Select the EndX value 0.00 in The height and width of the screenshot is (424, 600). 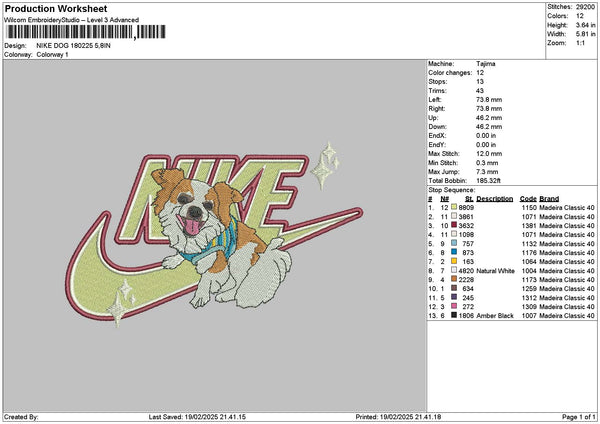tap(486, 135)
